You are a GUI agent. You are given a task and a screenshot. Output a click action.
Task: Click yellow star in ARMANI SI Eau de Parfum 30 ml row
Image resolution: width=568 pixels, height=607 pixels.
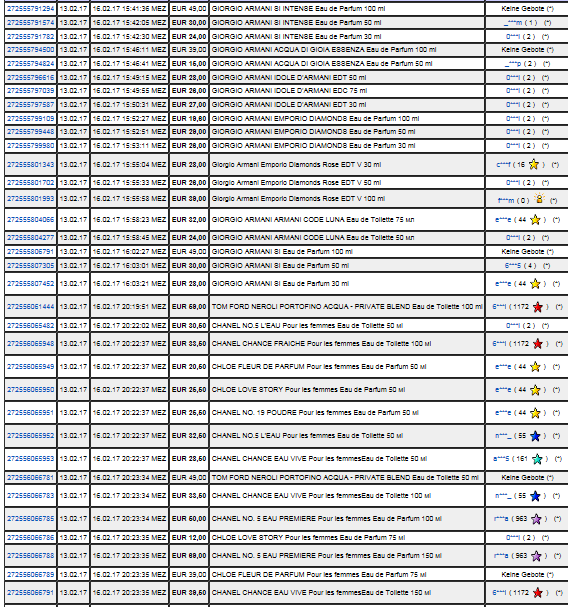click(x=535, y=283)
